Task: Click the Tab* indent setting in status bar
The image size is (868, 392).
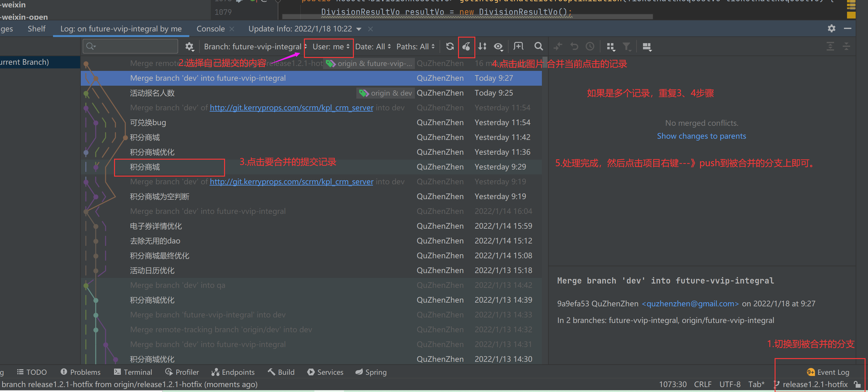Action: (756, 384)
